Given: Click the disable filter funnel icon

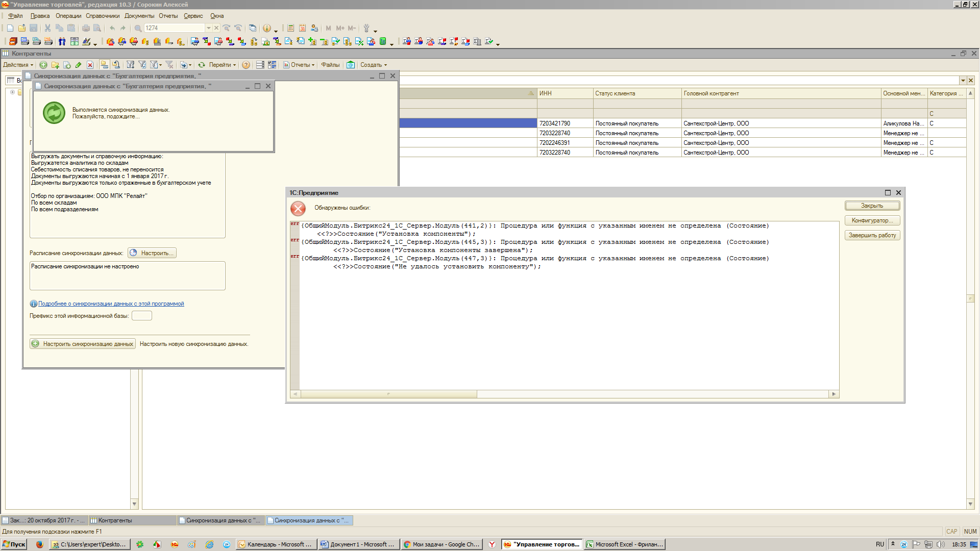Looking at the screenshot, I should [x=169, y=65].
